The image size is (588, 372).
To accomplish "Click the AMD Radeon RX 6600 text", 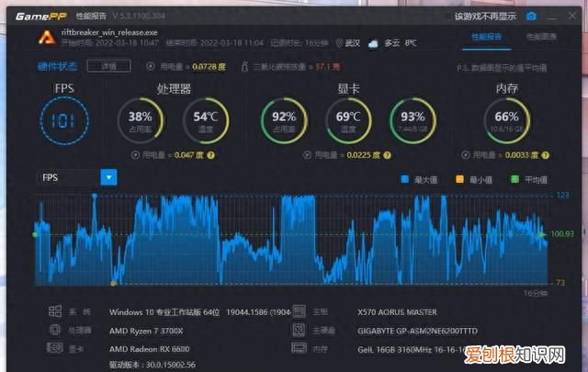I will pyautogui.click(x=149, y=349).
